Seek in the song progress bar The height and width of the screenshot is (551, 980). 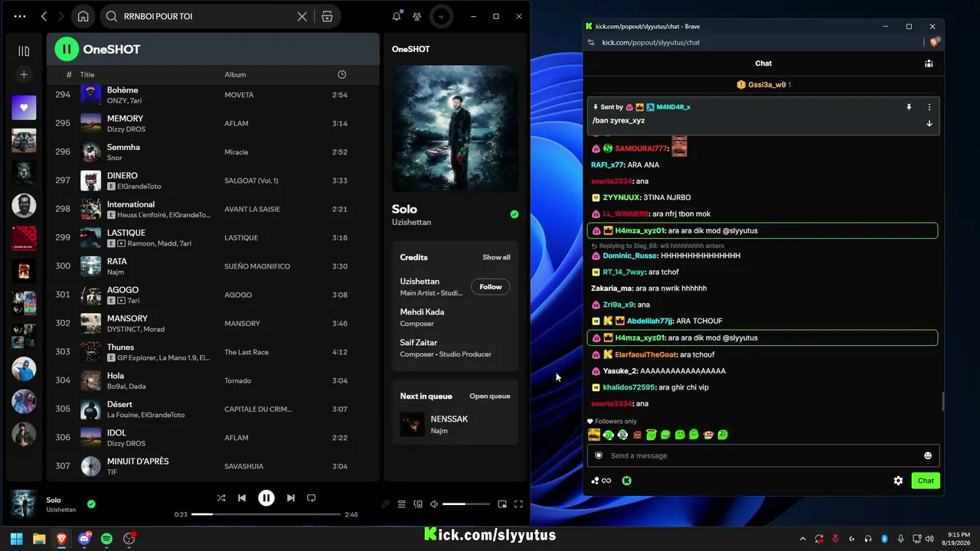(266, 514)
